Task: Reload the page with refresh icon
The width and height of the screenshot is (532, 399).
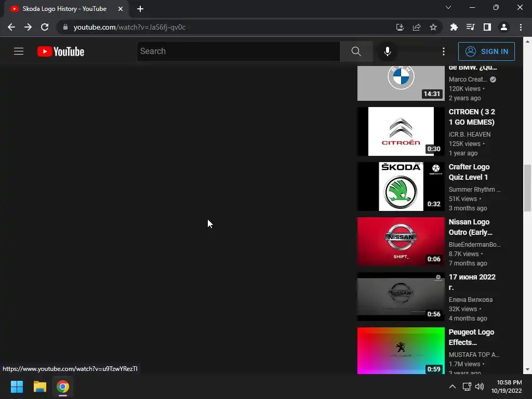Action: [x=45, y=27]
